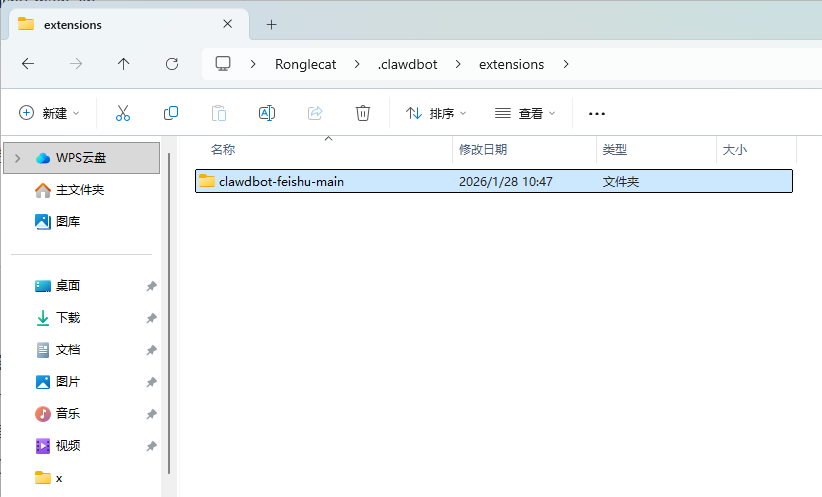Close the extensions tab

coord(228,24)
